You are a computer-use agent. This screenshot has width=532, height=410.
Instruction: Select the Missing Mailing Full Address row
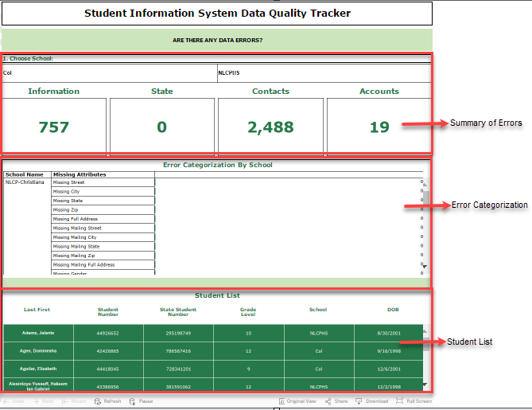coord(103,265)
